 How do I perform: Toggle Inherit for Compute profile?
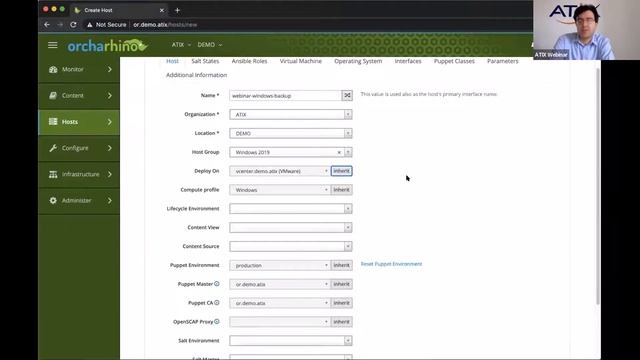342,190
